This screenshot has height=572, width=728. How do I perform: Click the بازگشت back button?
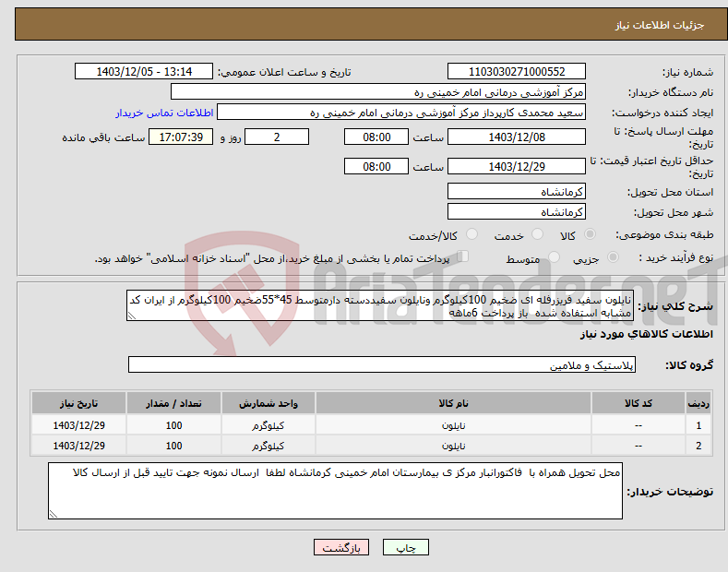pyautogui.click(x=341, y=547)
